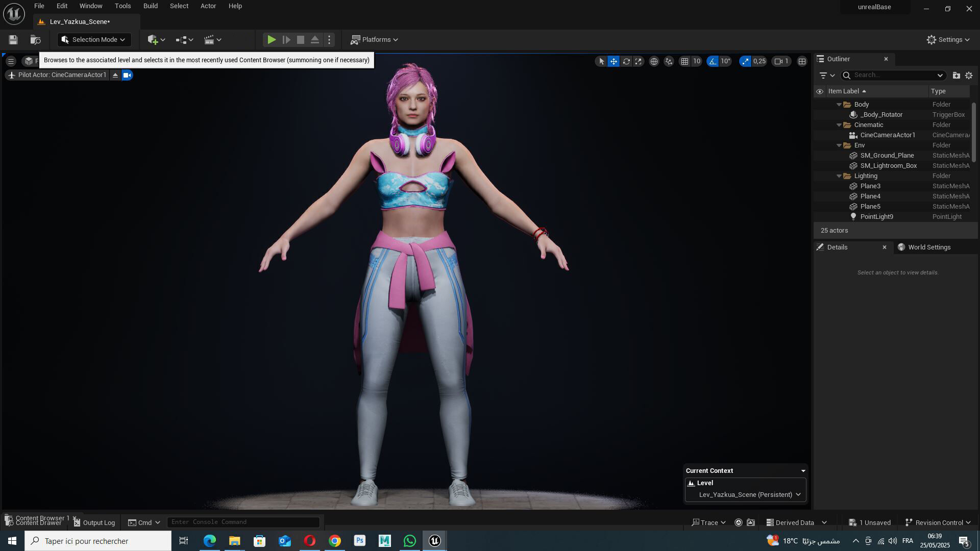The height and width of the screenshot is (551, 980).
Task: Click the Outliner search field
Action: coord(895,75)
